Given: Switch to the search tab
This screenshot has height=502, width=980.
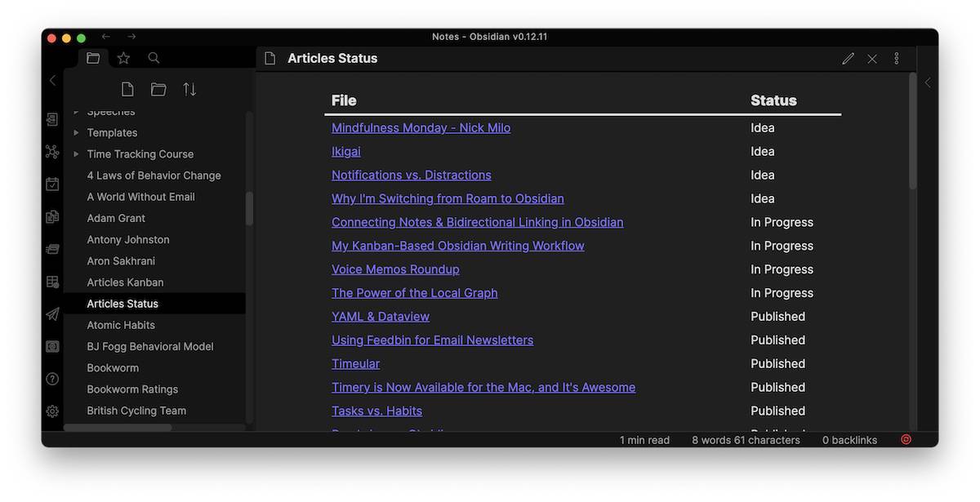Looking at the screenshot, I should coord(154,58).
